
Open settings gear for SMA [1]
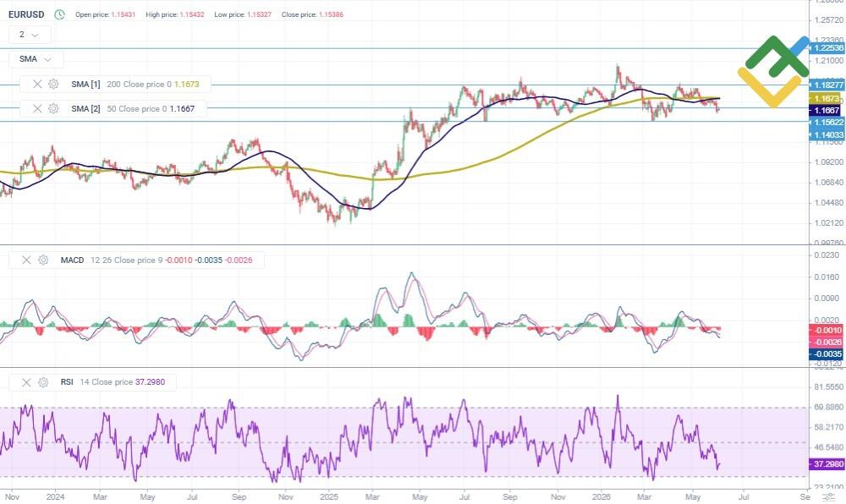pos(53,84)
